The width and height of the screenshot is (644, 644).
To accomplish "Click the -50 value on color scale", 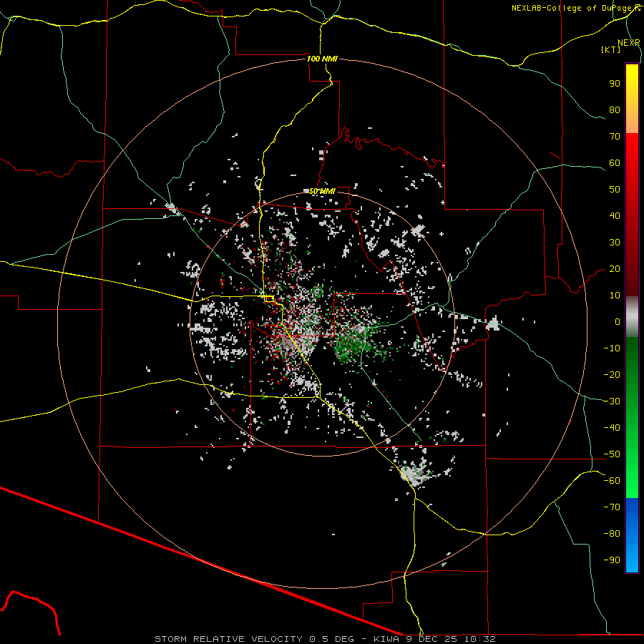I will (612, 454).
